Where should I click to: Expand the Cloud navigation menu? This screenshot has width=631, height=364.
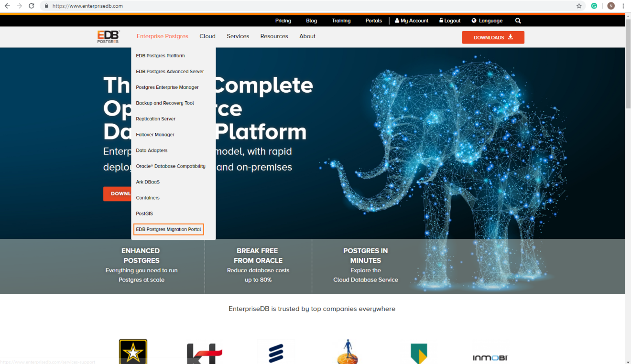pos(207,36)
